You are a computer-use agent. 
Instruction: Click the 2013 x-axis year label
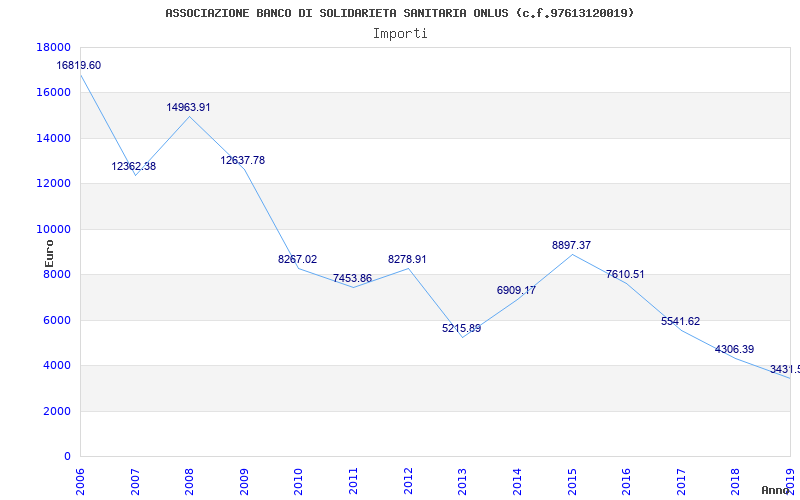coord(462,481)
